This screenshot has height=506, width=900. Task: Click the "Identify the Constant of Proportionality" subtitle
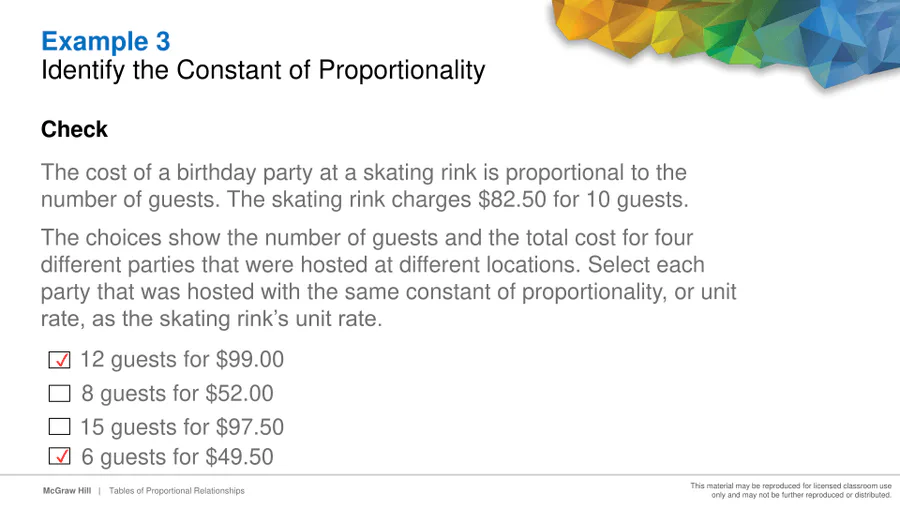[x=263, y=71]
